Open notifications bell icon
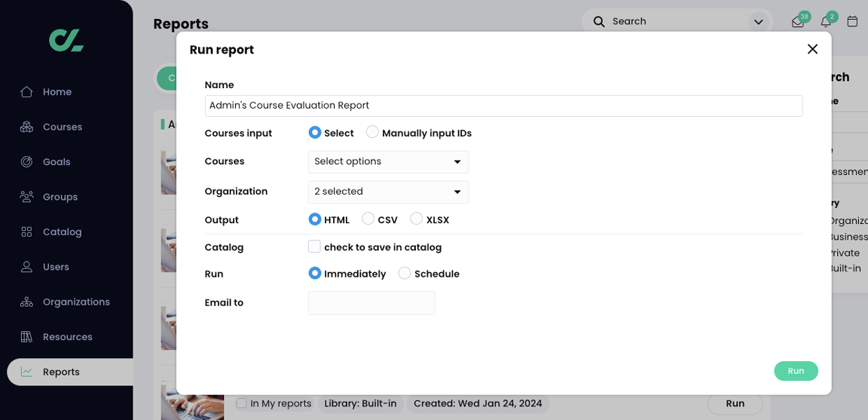Viewport: 868px width, 420px height. (x=826, y=22)
